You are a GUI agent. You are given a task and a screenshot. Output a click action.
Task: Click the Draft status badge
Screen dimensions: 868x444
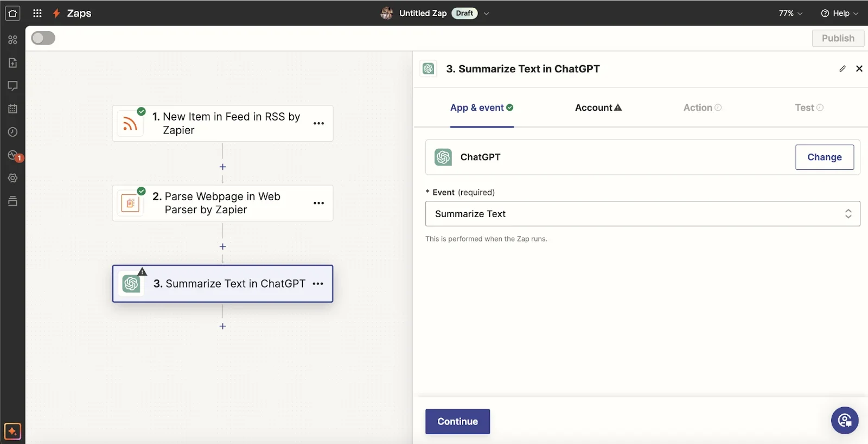[x=464, y=13]
